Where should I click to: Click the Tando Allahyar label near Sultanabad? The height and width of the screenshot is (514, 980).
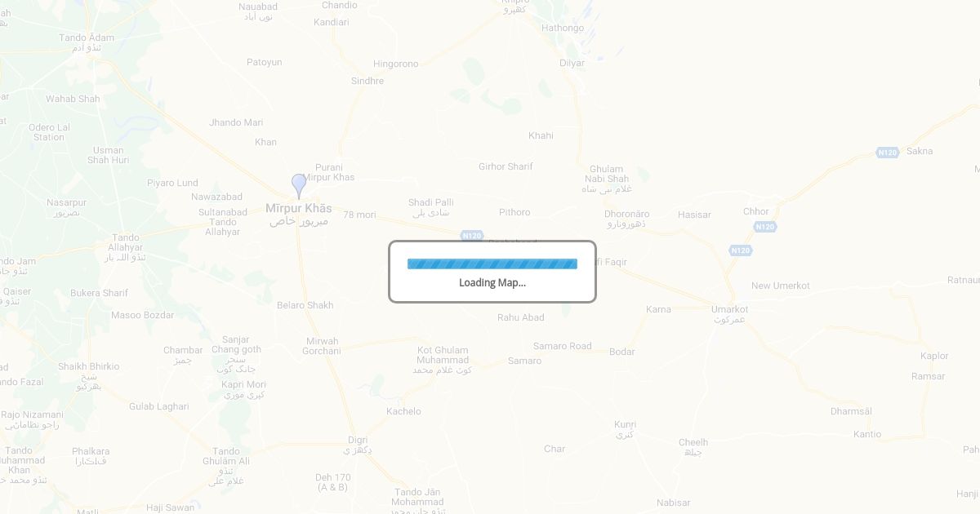coord(223,227)
